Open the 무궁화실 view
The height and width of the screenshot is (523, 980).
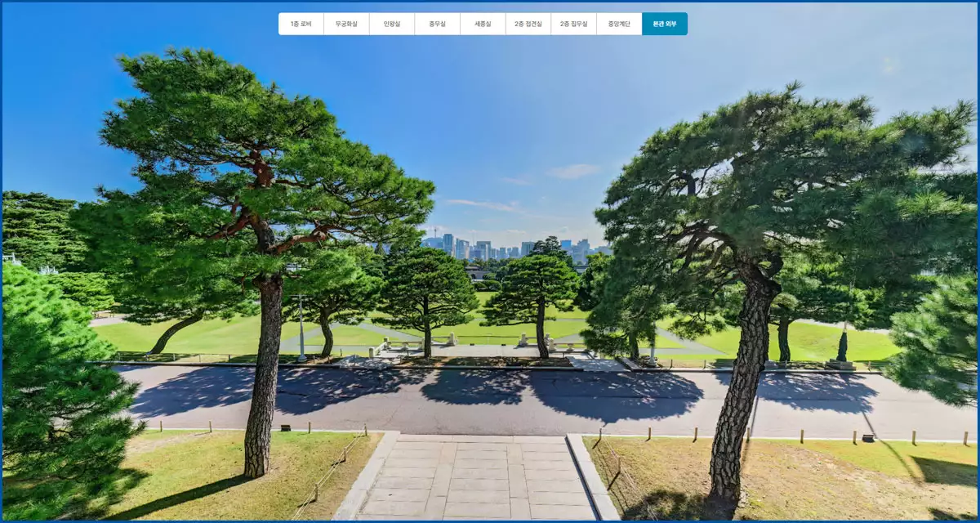point(346,24)
